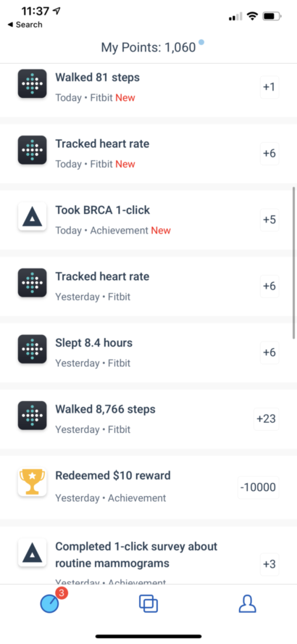Tap the +5 badge for BRCA 1-click
Viewport: 297px width, 644px height.
(269, 220)
